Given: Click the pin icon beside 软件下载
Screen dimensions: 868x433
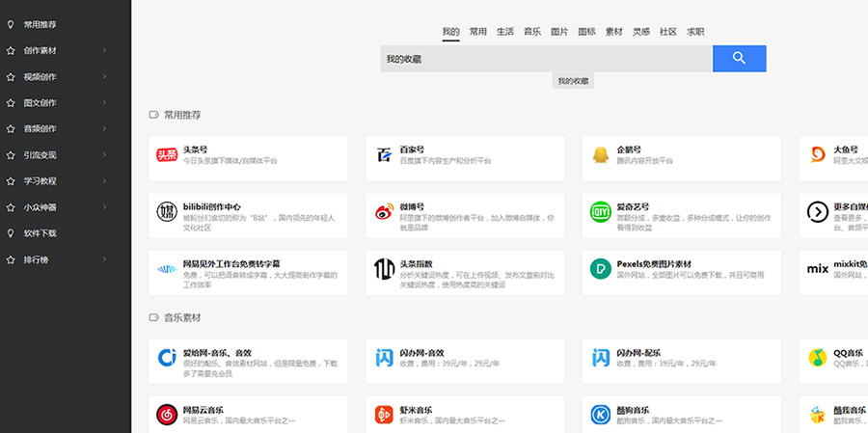Looking at the screenshot, I should [x=10, y=233].
